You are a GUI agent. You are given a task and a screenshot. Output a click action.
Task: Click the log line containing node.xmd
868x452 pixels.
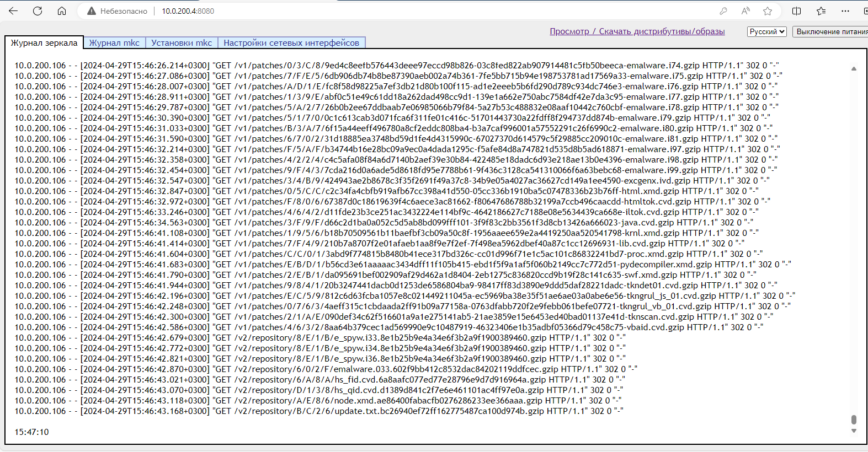(318, 401)
